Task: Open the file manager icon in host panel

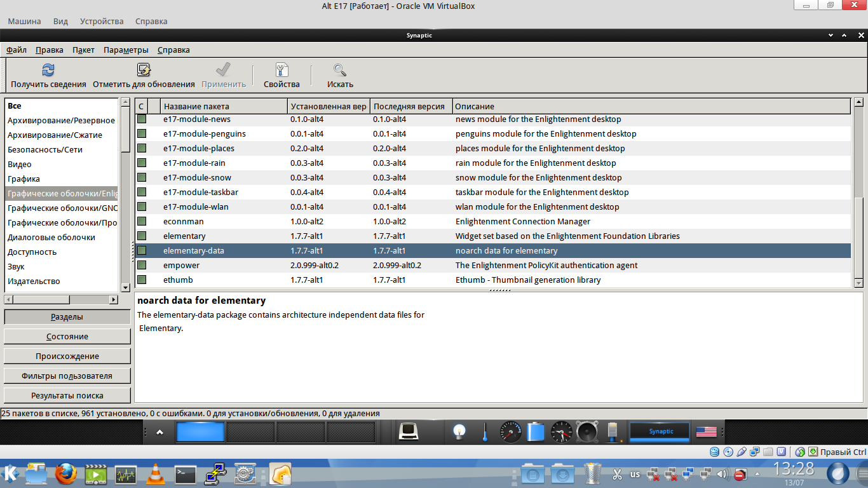Action: 36,473
